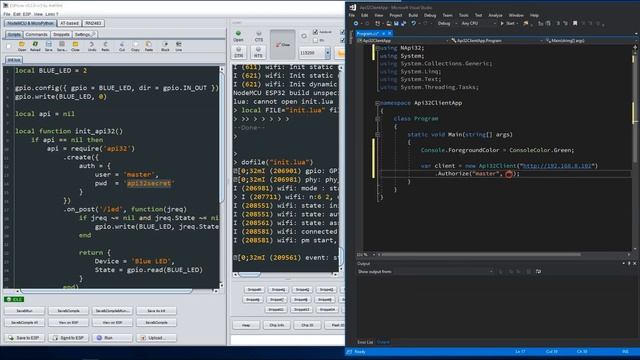This screenshot has height=360, width=640.
Task: Click the Send to ESP button
Action: click(x=68, y=338)
